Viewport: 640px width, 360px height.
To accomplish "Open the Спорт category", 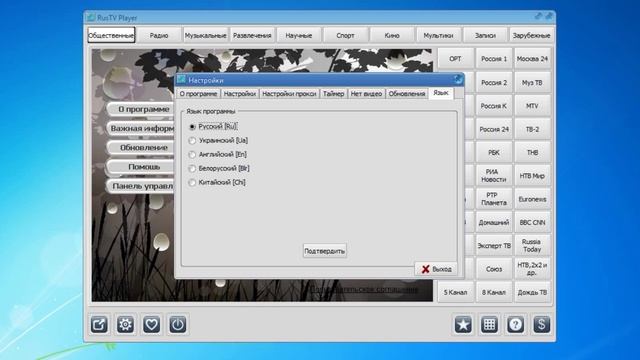I will click(x=345, y=35).
